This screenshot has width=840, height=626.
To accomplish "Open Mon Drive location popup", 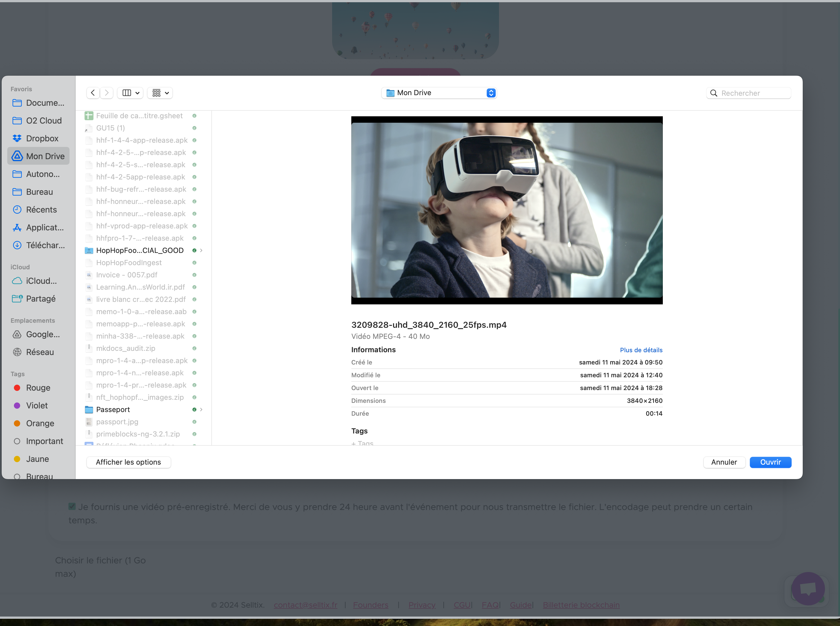I will click(439, 93).
